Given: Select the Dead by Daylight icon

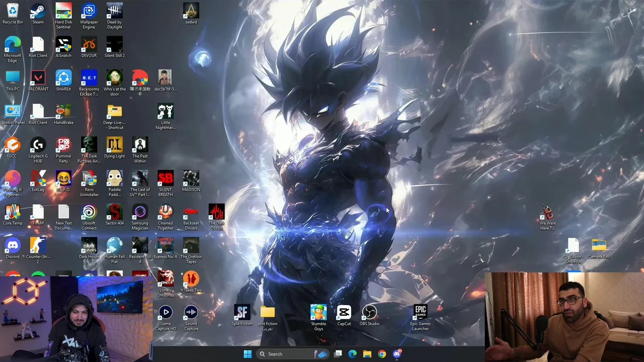Looking at the screenshot, I should point(114,17).
